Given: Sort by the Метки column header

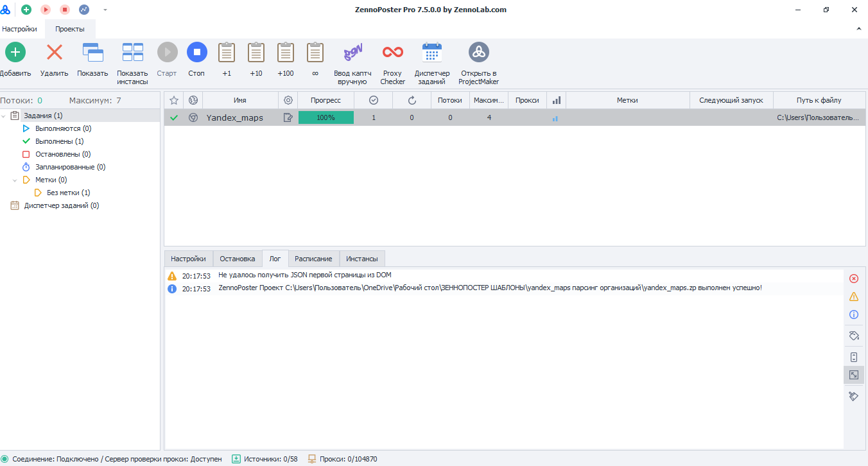Looking at the screenshot, I should tap(627, 100).
